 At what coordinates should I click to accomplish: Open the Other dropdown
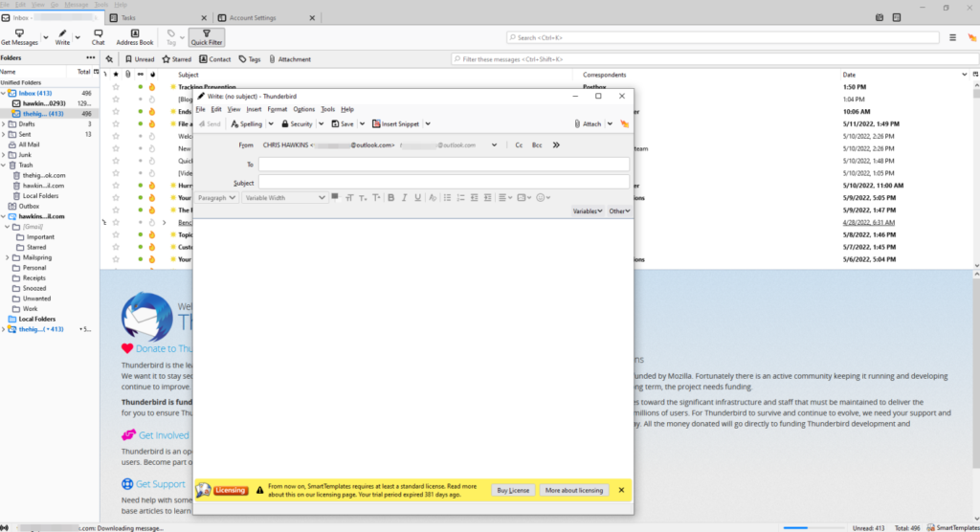(619, 211)
